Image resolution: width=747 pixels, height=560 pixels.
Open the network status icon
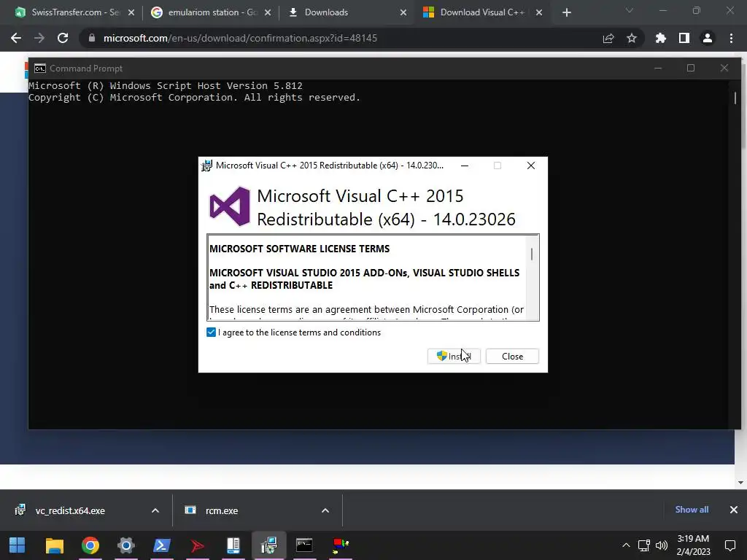point(644,545)
